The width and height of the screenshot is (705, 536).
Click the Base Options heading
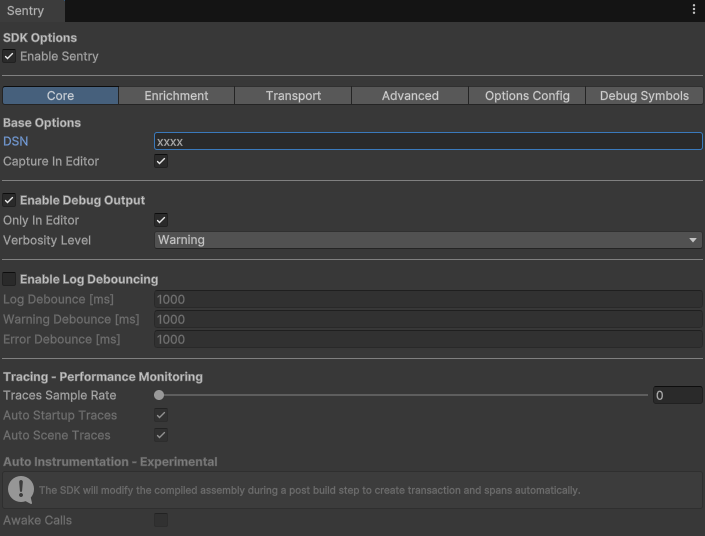pos(42,123)
